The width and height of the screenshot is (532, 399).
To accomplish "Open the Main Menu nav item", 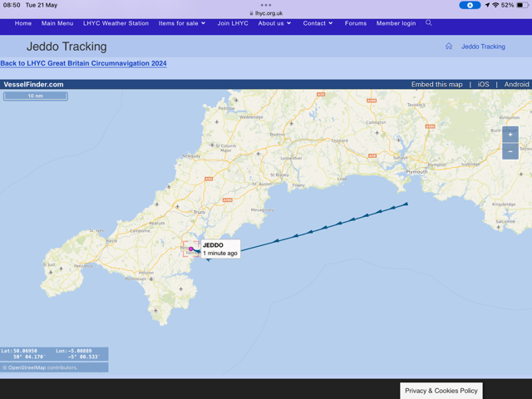I will [x=57, y=23].
